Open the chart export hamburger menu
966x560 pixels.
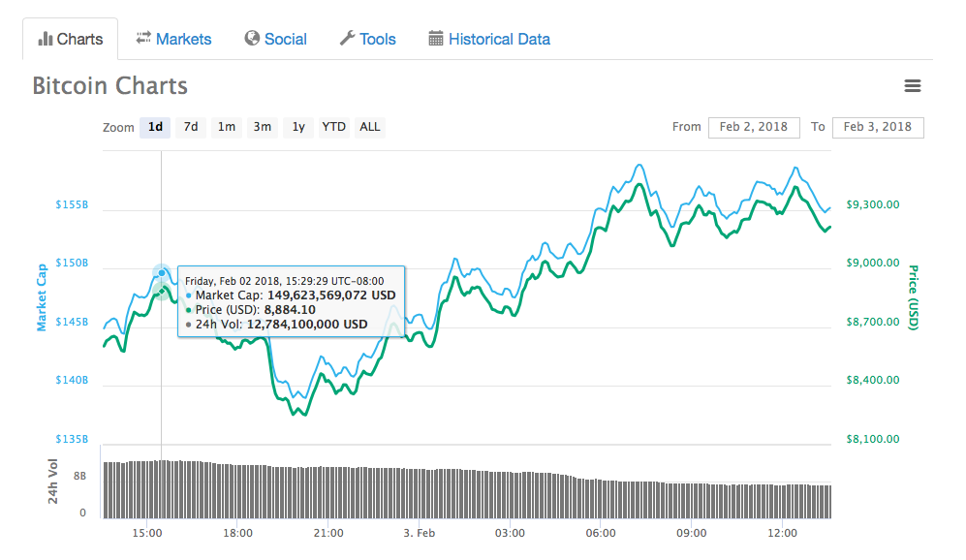click(x=912, y=85)
